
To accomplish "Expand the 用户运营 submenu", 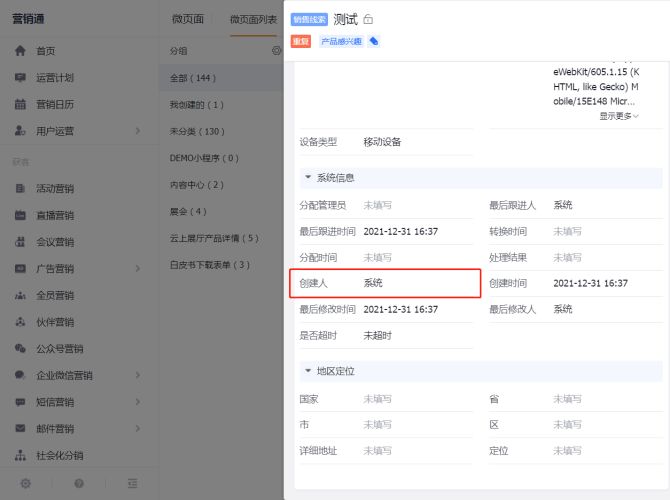I will [138, 131].
